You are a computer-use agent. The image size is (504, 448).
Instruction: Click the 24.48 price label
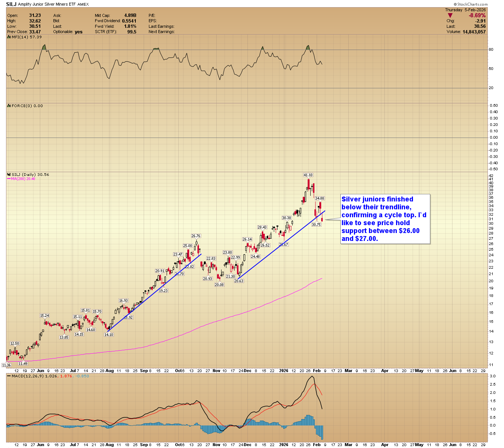click(255, 256)
